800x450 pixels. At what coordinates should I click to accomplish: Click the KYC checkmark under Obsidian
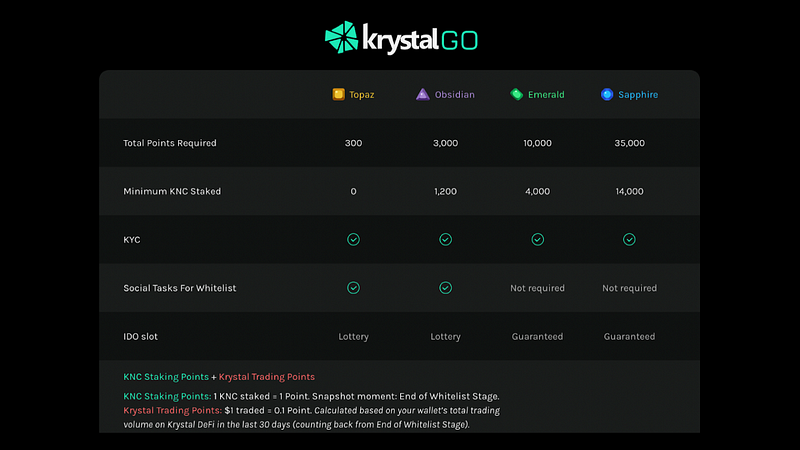(x=445, y=239)
